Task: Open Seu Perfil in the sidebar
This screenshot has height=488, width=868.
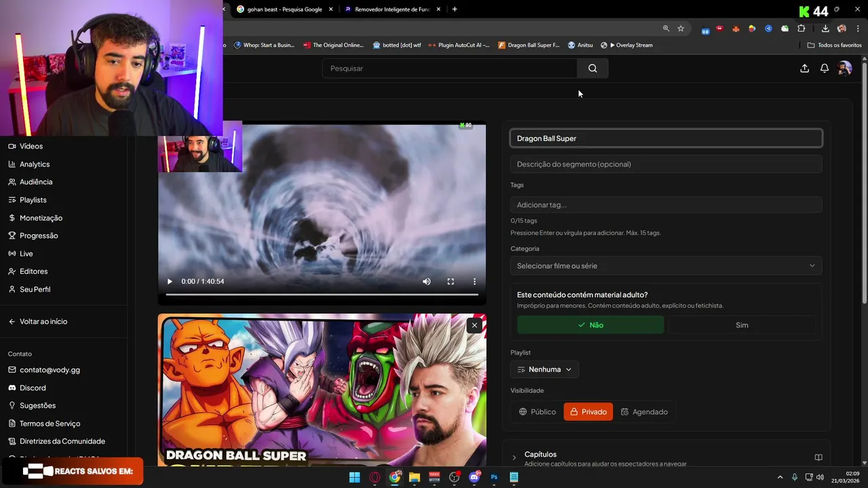Action: [30, 289]
